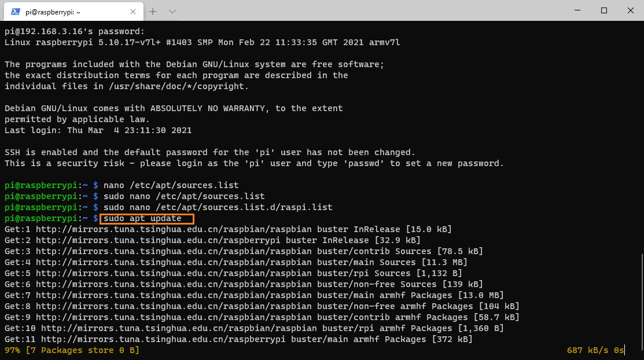Expand the profiles dropdown chevron
The width and height of the screenshot is (644, 360).
pyautogui.click(x=172, y=11)
